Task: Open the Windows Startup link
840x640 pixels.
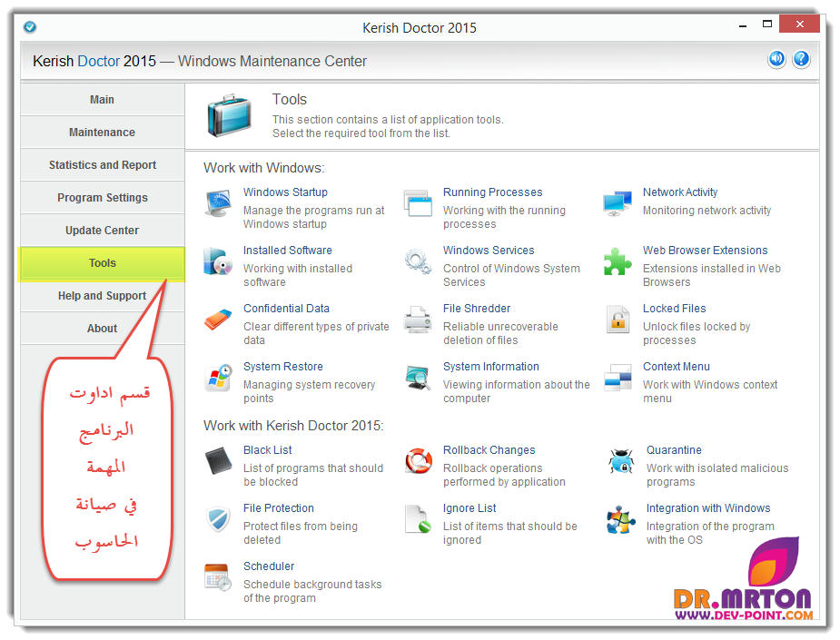Action: (x=285, y=192)
